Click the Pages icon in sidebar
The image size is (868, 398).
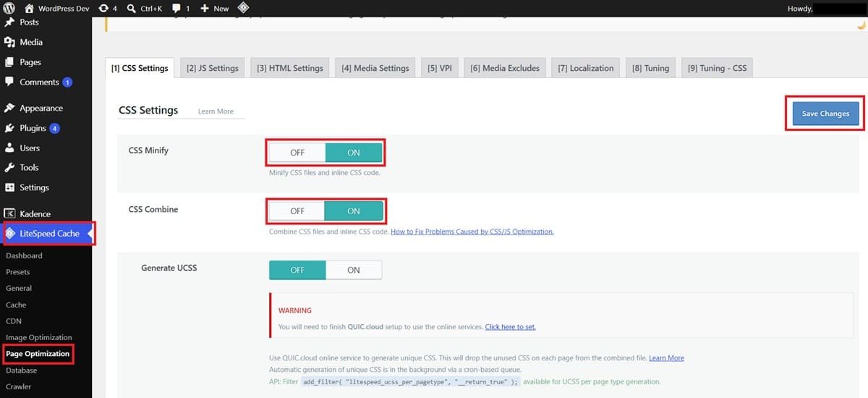click(9, 62)
